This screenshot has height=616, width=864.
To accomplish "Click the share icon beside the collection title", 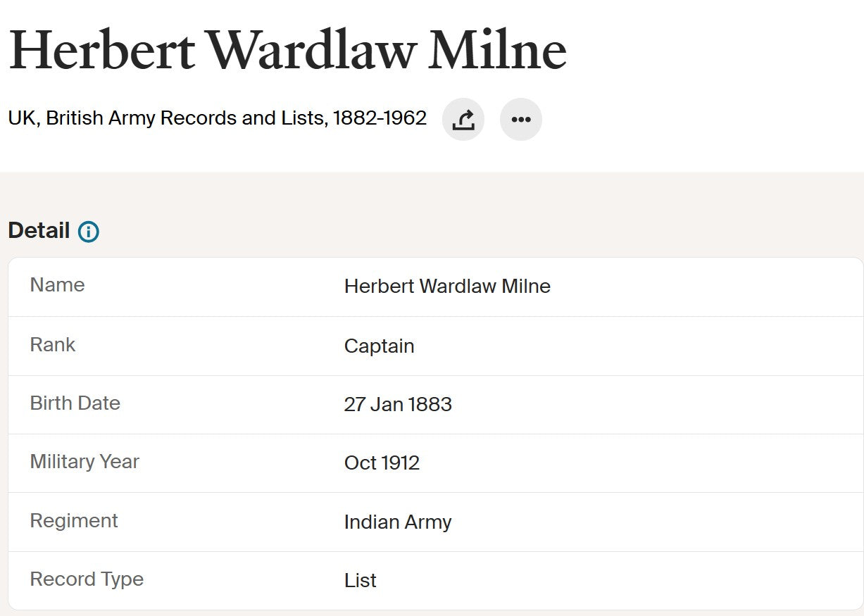I will coord(463,120).
